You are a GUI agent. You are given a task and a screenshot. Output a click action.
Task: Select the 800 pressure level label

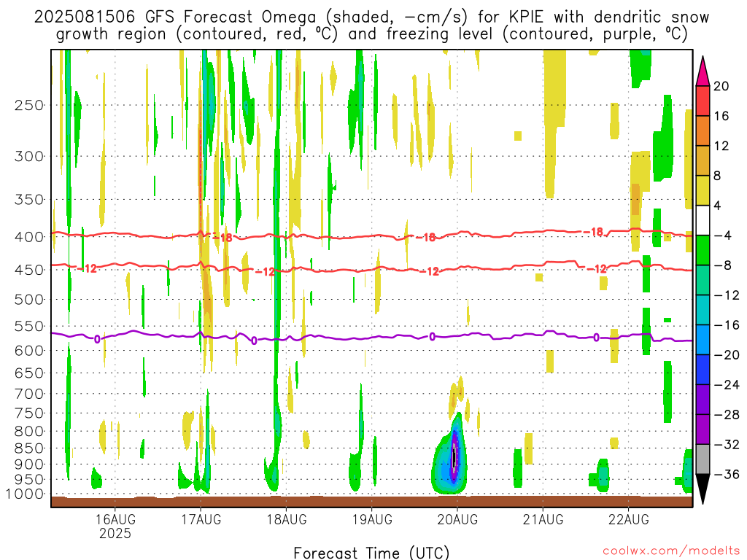point(29,432)
